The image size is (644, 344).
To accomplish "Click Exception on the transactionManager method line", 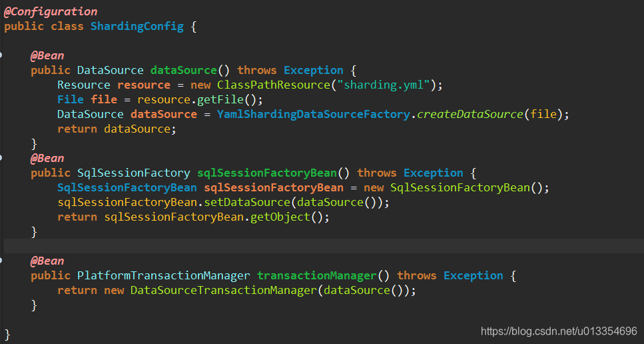I will pyautogui.click(x=473, y=276).
